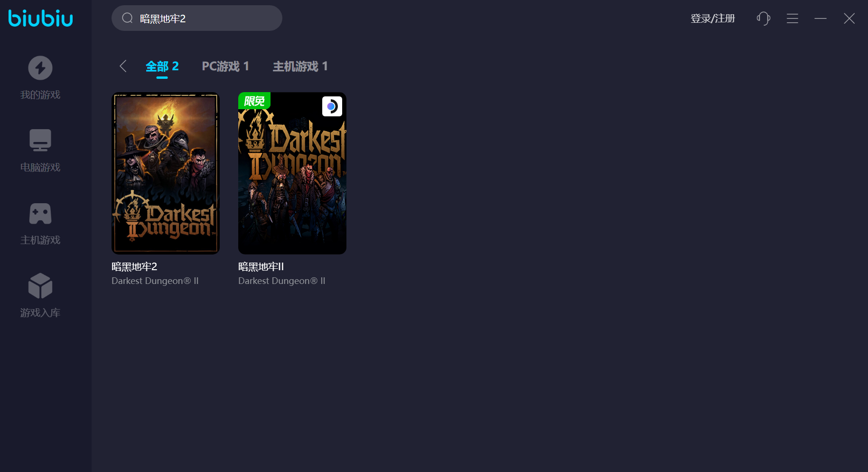This screenshot has height=472, width=868.
Task: Click the 电脑游戏 sidebar label
Action: pos(40,168)
